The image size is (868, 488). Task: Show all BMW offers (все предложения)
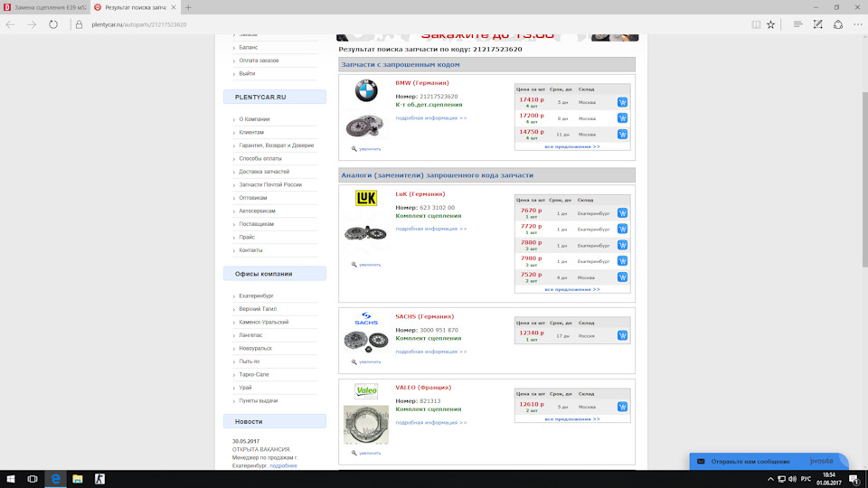[x=571, y=146]
